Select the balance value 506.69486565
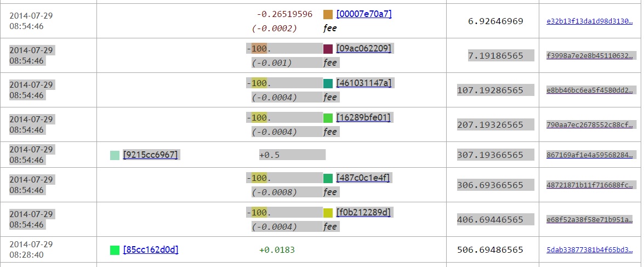Viewport: 644px width, 267px height. [490, 249]
